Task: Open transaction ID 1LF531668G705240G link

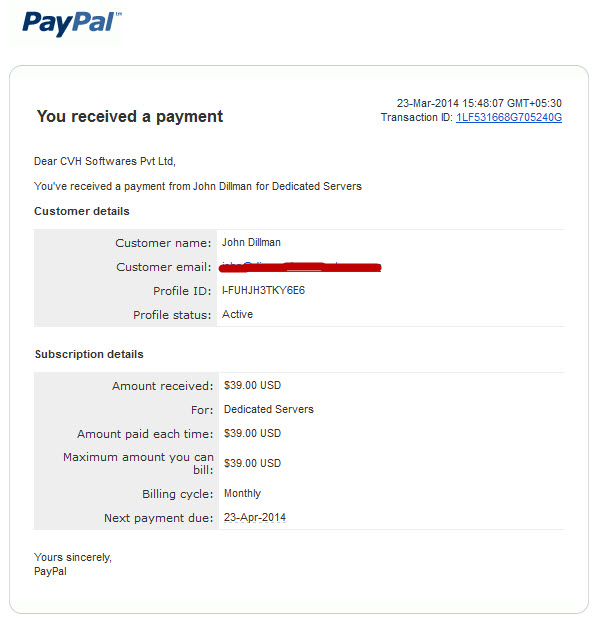Action: click(509, 117)
